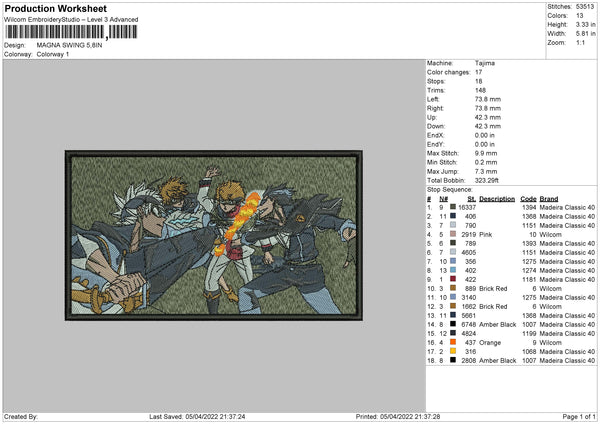Select design name 'MAGNA SWING 5,8IN'

coord(69,45)
